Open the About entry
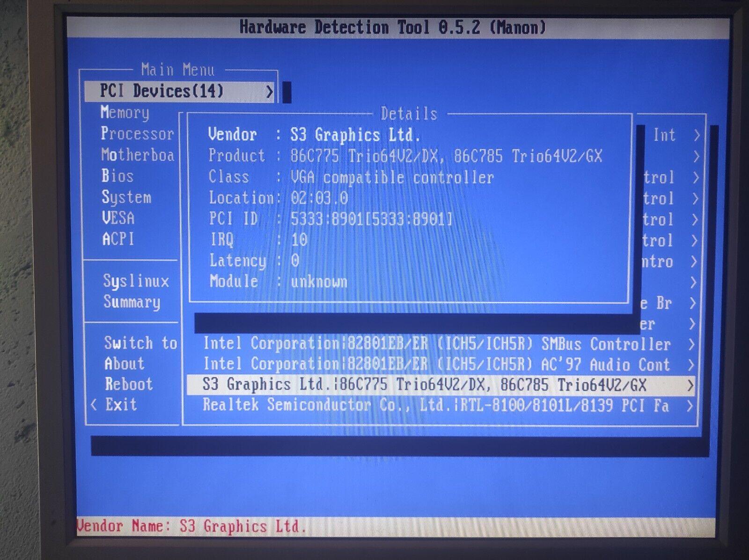Screen dimensions: 749x560 (x=124, y=364)
